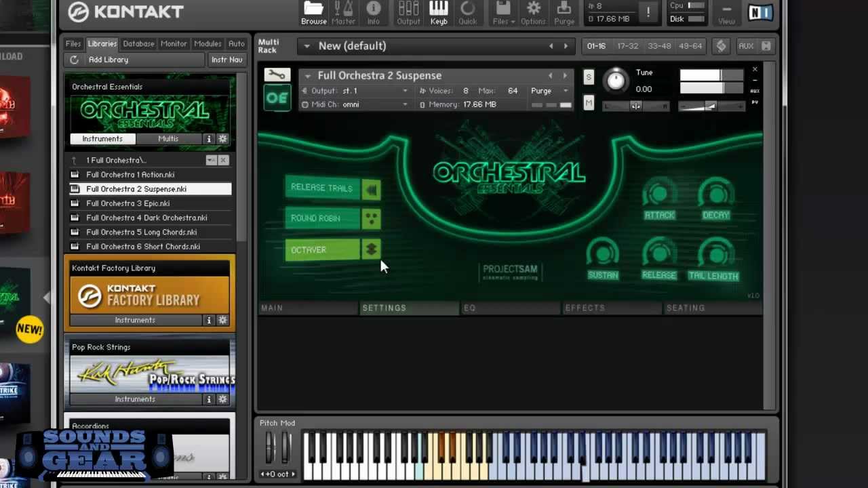Open the Output st. 1 dropdown

(356, 91)
